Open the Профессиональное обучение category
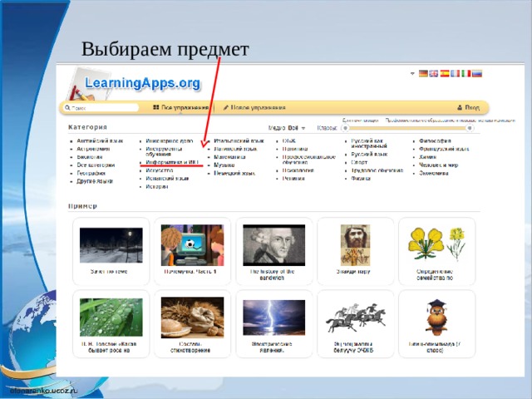The height and width of the screenshot is (399, 532). tap(309, 160)
